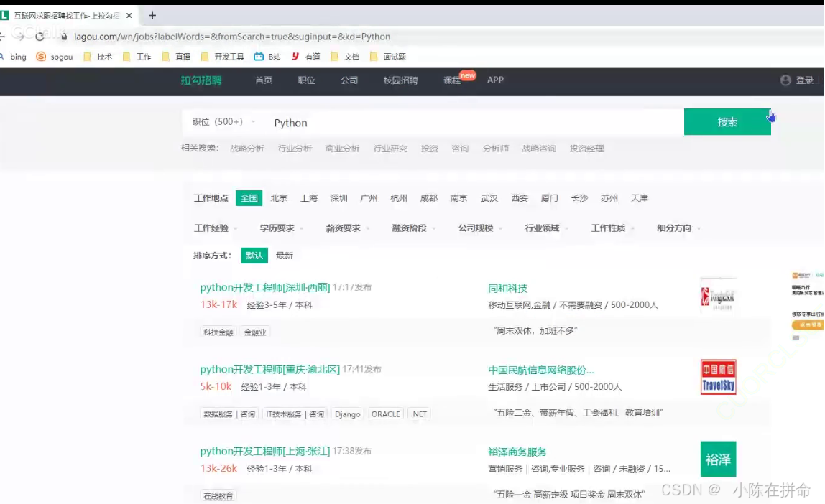This screenshot has width=825, height=504.
Task: Open the B站 bookmark
Action: click(267, 57)
